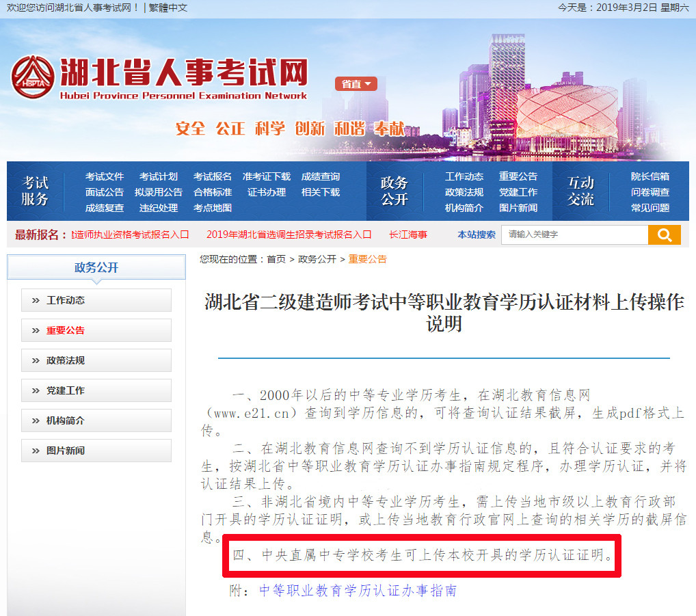Image resolution: width=696 pixels, height=616 pixels.
Task: Click 造师执业资格考试报名入口 ticker link
Action: click(131, 235)
